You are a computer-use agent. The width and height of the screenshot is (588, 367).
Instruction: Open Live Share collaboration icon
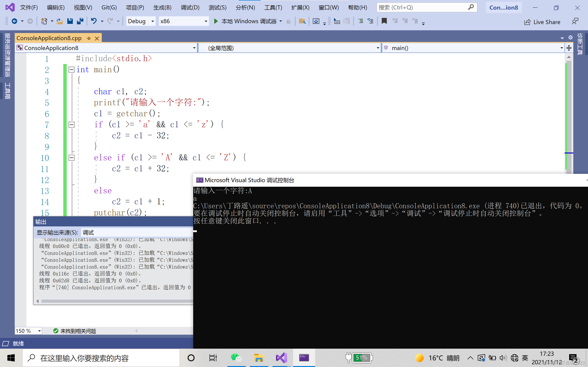[x=527, y=22]
